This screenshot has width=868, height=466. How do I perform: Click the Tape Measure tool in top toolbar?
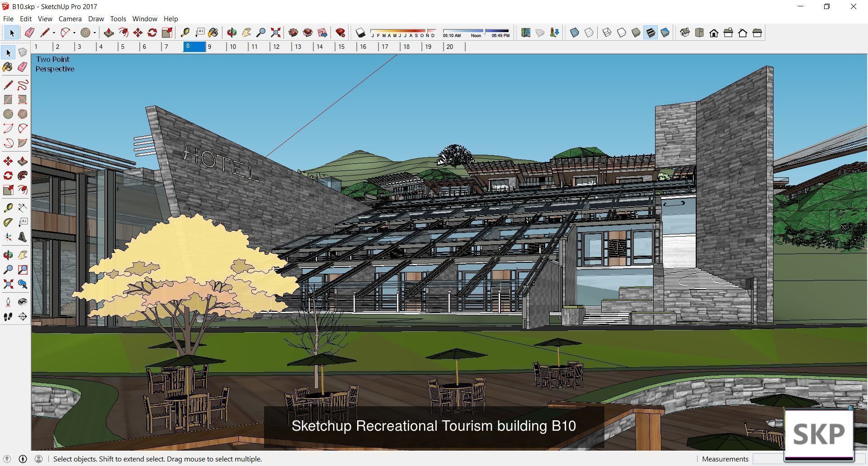pyautogui.click(x=184, y=33)
